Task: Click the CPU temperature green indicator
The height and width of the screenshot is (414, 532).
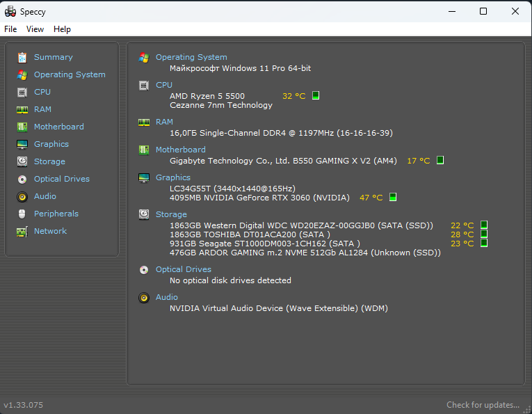Action: [316, 96]
